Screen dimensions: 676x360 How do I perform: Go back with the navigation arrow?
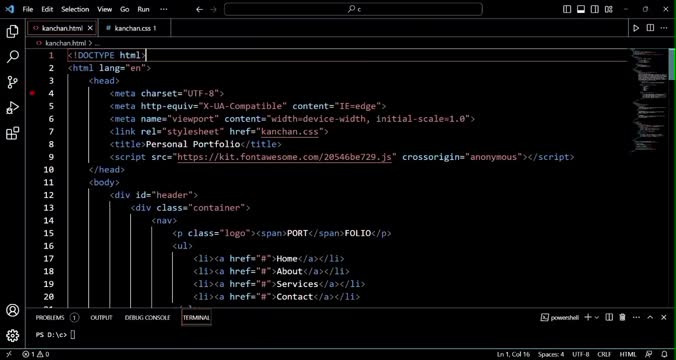[x=199, y=9]
